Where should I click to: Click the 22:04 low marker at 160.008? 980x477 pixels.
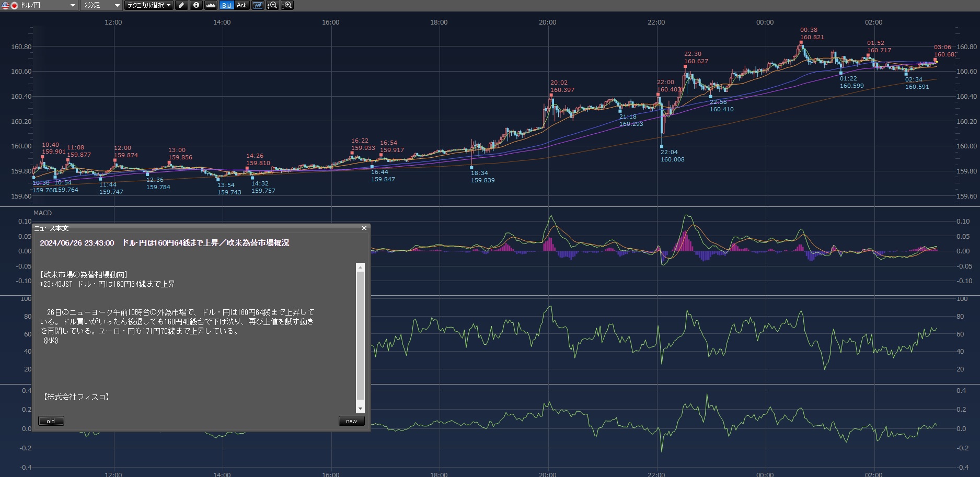click(x=662, y=147)
